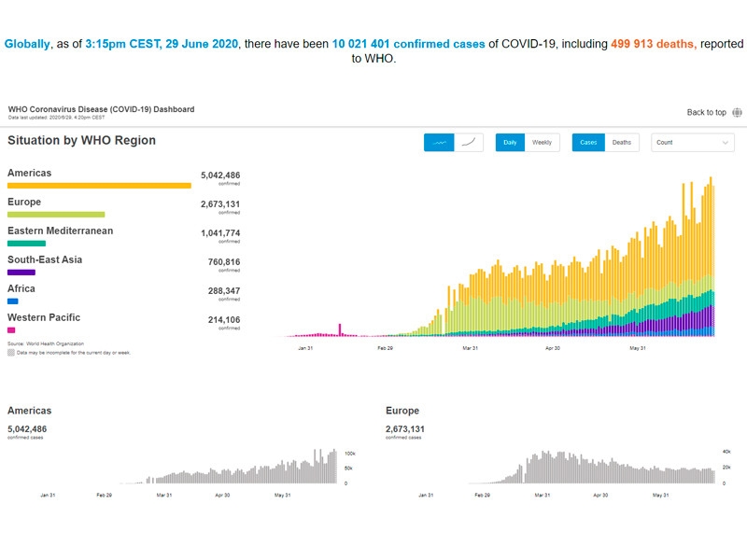Image resolution: width=747 pixels, height=560 pixels.
Task: Select the Europe region label
Action: [x=25, y=202]
